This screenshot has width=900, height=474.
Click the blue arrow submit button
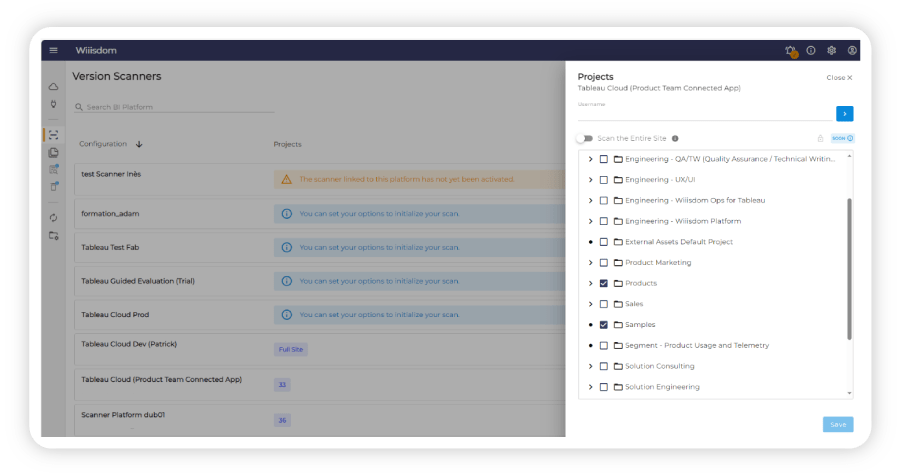click(x=844, y=114)
